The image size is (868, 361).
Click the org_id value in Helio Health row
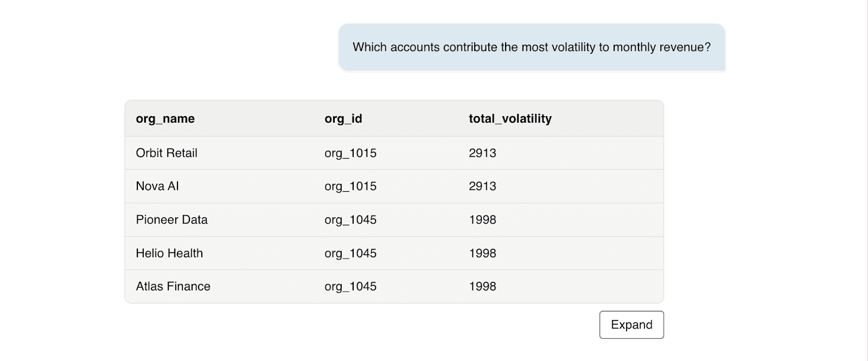[x=350, y=253]
